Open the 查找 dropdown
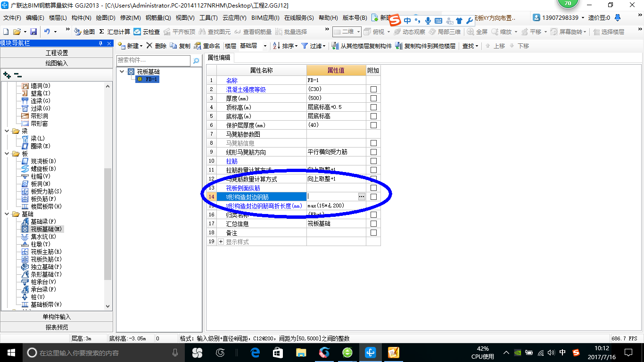 pos(470,46)
